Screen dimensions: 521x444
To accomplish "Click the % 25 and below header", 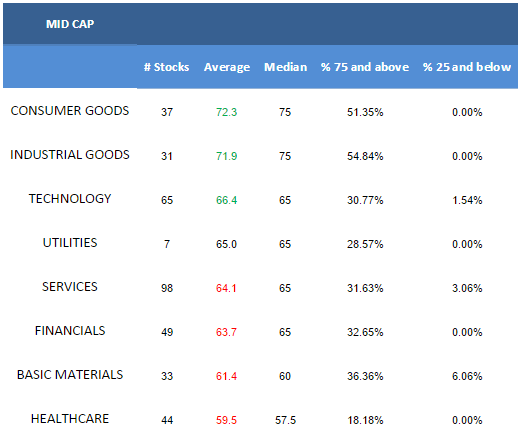I will [467, 67].
